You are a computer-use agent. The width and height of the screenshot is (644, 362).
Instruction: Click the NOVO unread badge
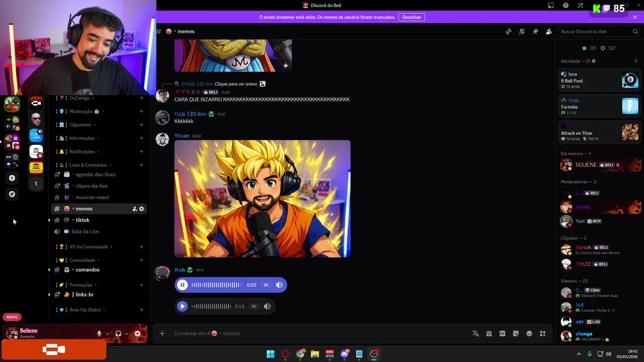click(x=12, y=317)
